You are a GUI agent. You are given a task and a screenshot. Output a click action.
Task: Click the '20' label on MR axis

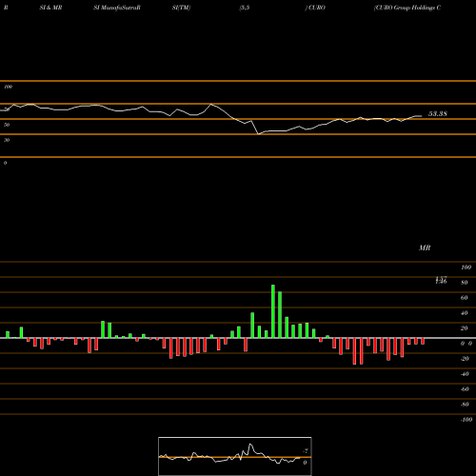pos(465,328)
